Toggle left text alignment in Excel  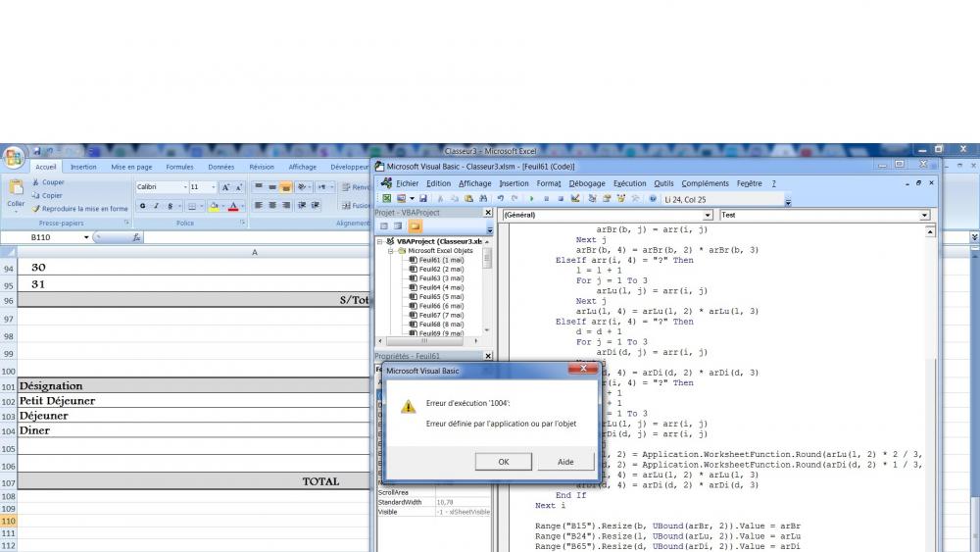tap(258, 205)
